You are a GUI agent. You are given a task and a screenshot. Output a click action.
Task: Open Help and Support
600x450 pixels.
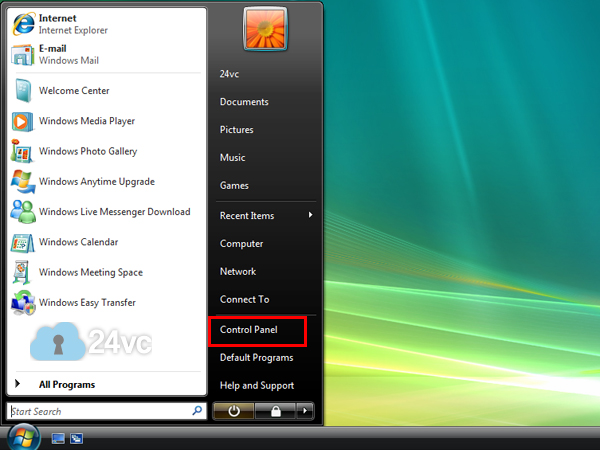pos(257,385)
